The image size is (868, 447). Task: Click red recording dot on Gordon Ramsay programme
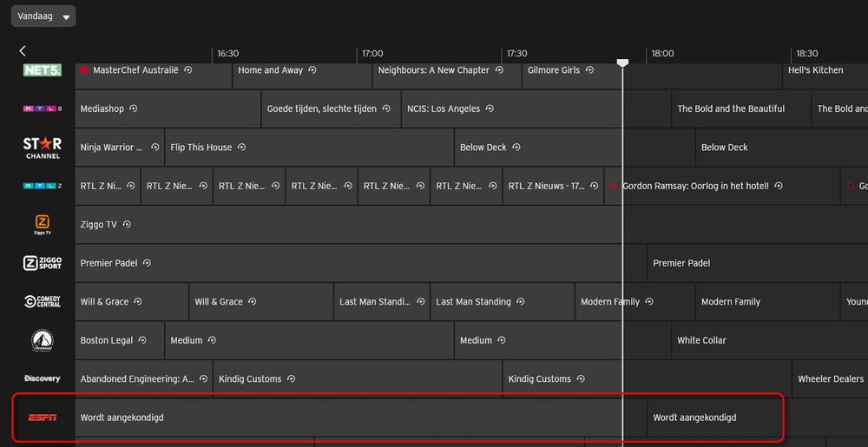coord(614,186)
